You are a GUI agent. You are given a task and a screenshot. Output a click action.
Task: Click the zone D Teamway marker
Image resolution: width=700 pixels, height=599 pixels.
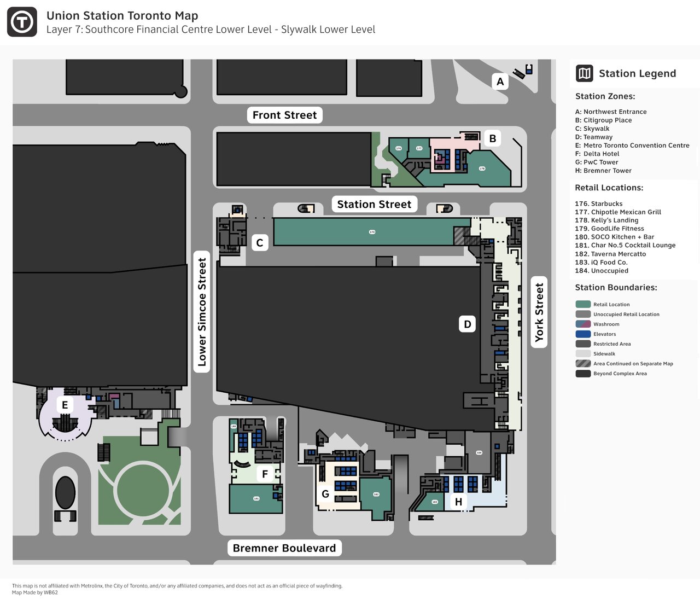tap(467, 324)
